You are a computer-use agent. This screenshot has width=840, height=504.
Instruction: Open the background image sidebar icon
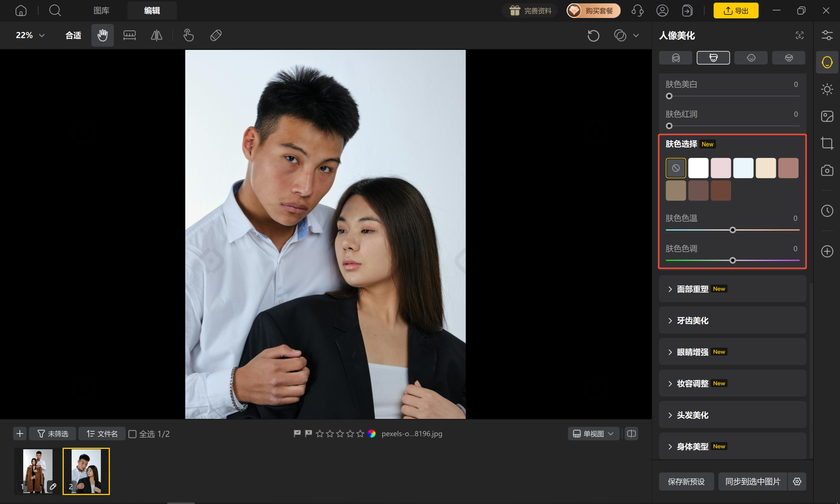point(827,116)
